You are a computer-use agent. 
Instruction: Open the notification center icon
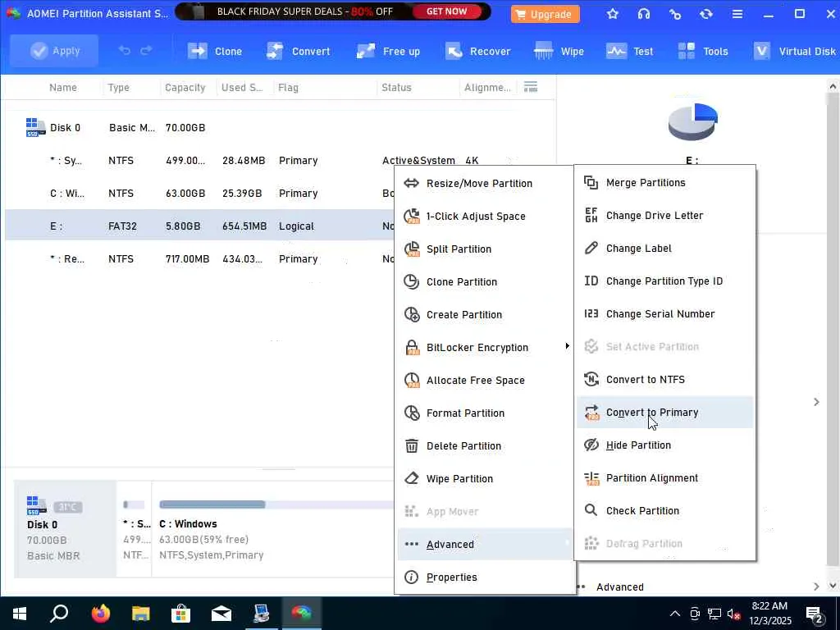815,615
